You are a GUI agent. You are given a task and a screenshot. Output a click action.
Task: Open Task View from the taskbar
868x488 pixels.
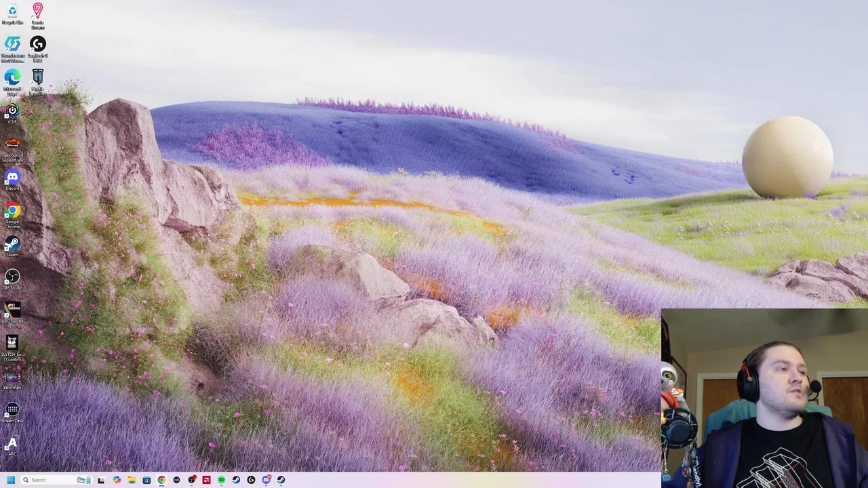(101, 480)
